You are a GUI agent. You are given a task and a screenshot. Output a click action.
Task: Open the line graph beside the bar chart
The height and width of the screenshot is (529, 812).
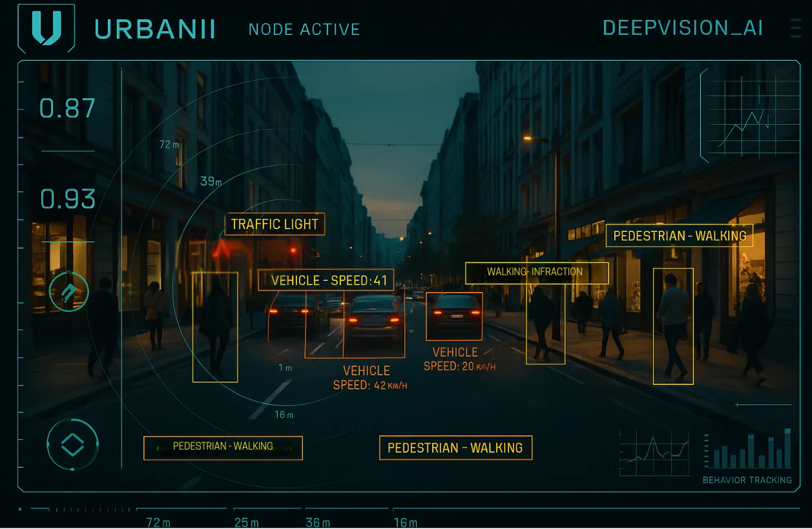(654, 453)
